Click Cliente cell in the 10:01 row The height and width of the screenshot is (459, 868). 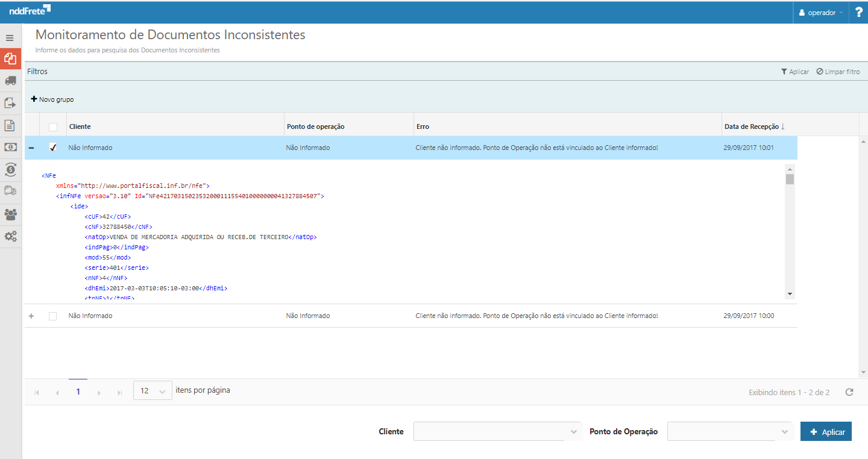[90, 148]
